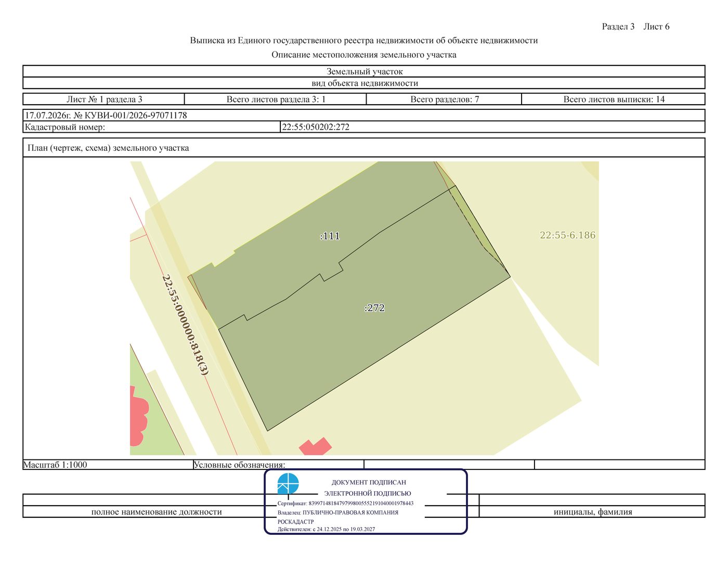The width and height of the screenshot is (728, 563).
Task: Click 'Всего листов выписки: 14' cell
Action: pos(614,99)
